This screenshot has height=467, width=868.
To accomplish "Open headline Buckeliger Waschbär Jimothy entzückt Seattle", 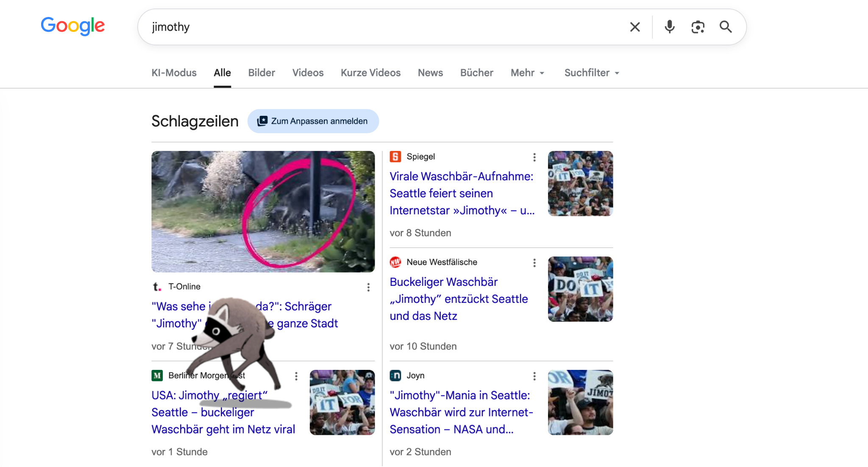I will coord(459,299).
